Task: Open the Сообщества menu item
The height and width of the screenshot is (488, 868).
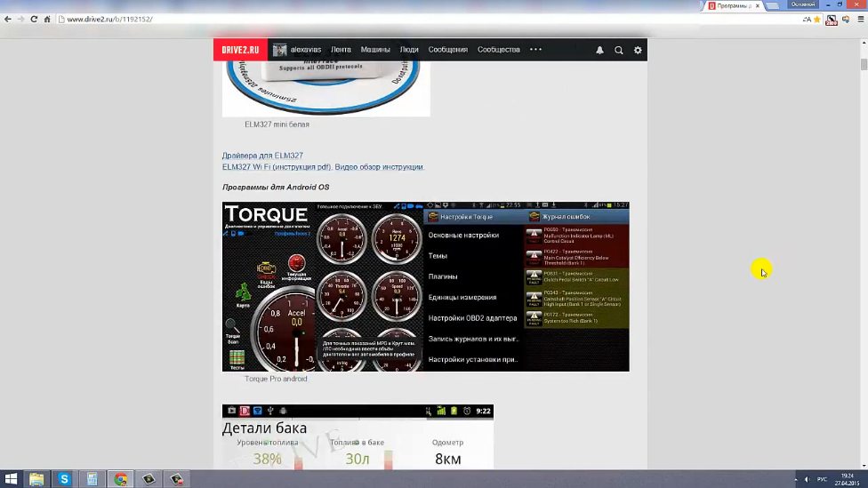Action: [x=499, y=50]
